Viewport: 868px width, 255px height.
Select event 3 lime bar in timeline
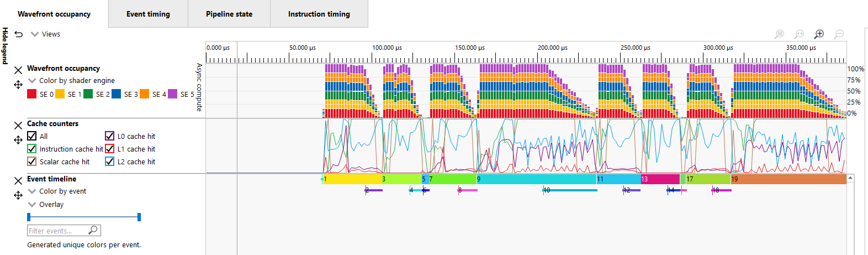point(401,179)
